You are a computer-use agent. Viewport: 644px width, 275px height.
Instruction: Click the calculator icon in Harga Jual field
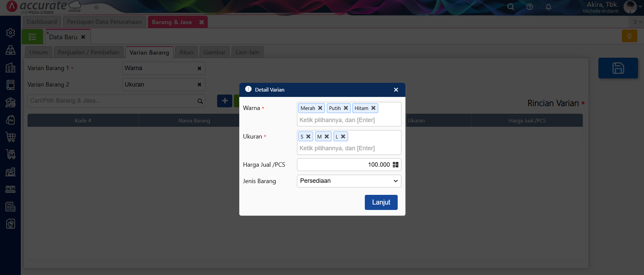tap(395, 165)
